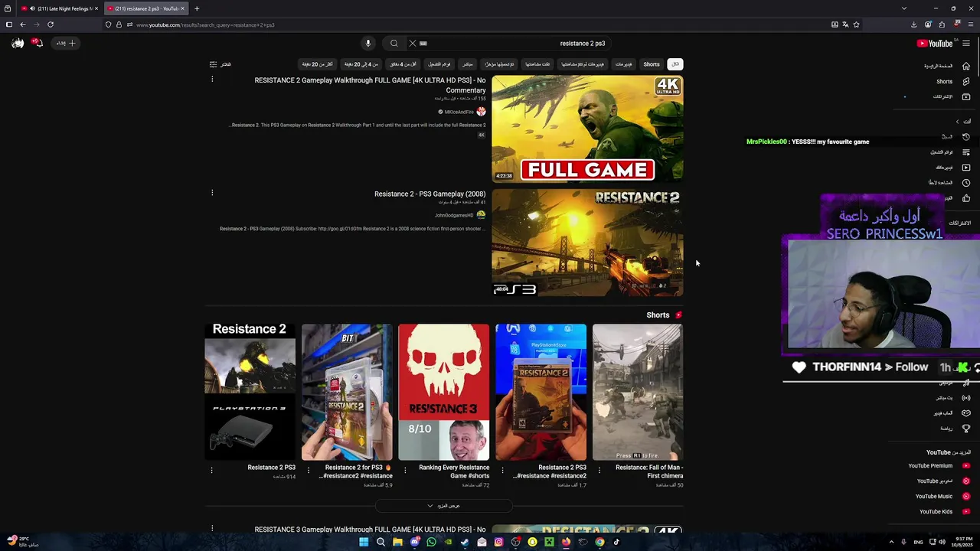Open options for 'Fall of Man' short
The width and height of the screenshot is (980, 551).
coord(599,470)
